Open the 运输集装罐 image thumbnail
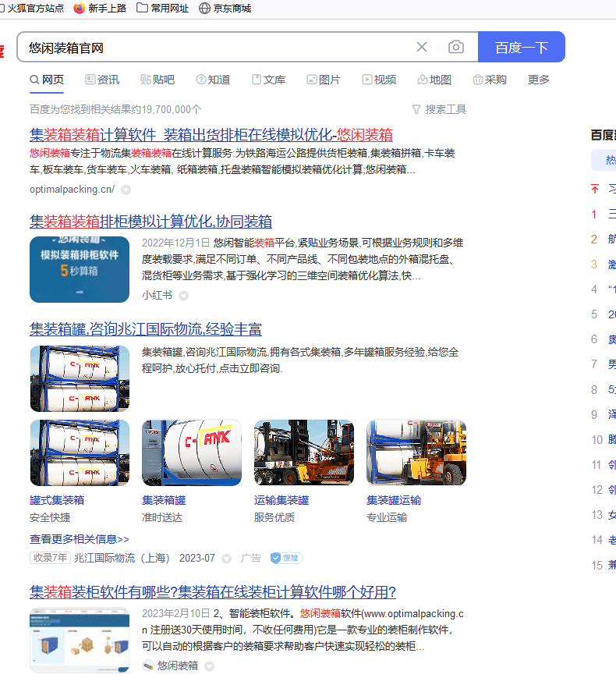 [304, 453]
